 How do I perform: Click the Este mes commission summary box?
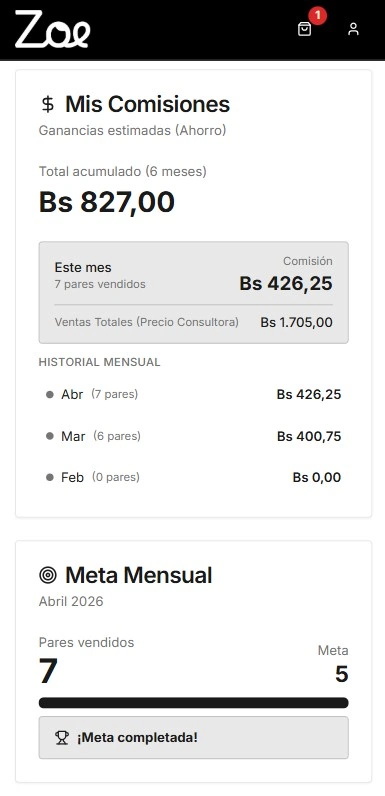tap(194, 292)
